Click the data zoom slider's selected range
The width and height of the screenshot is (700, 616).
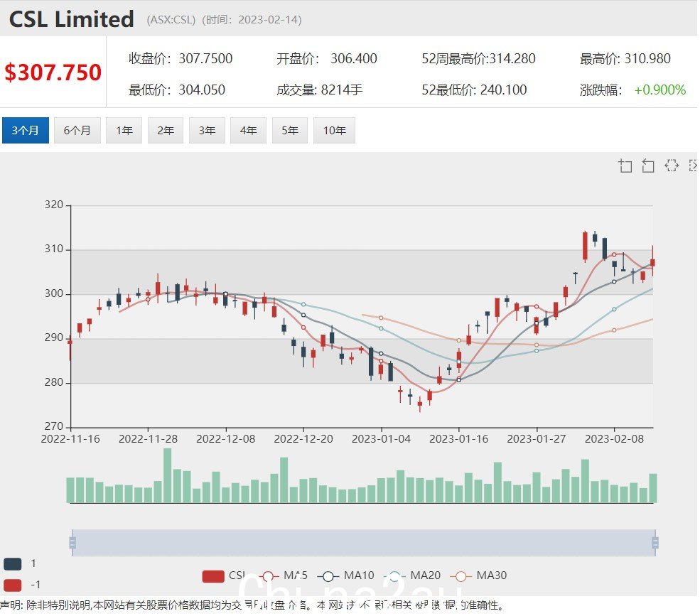click(364, 543)
